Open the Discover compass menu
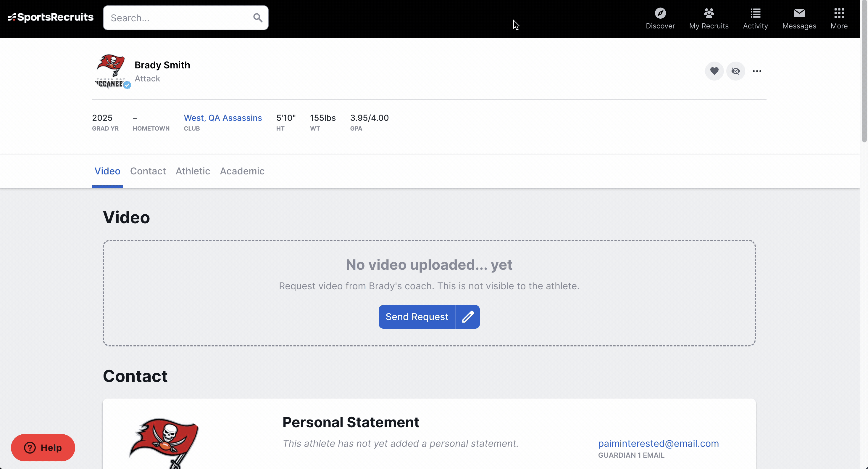The width and height of the screenshot is (868, 469). pos(660,19)
